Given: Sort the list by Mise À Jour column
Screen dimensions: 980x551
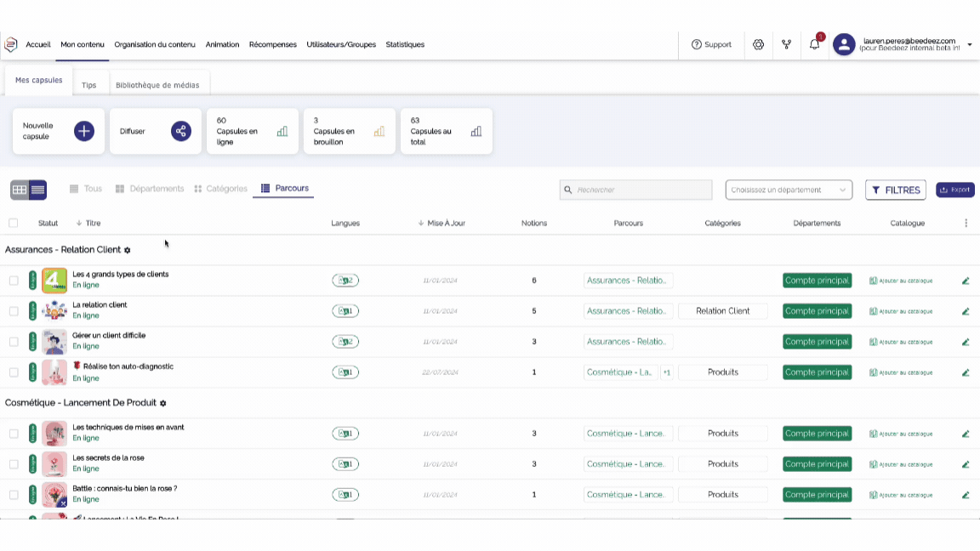Looking at the screenshot, I should pos(445,223).
